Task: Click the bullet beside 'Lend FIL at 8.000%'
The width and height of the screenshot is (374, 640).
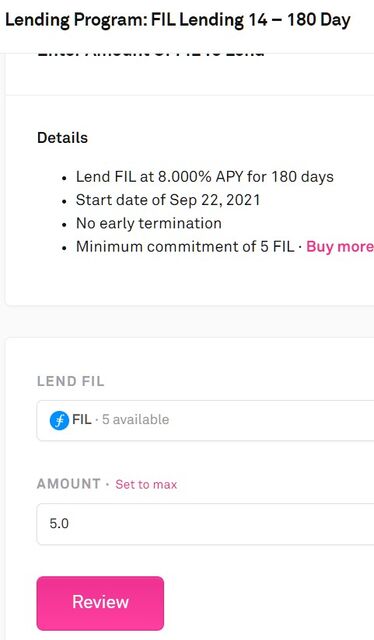Action: 64,178
